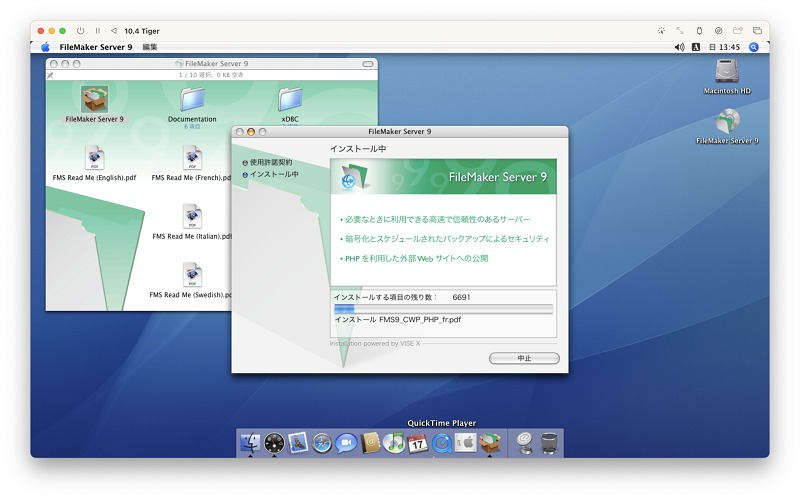Viewport: 800px width, 498px height.
Task: Open Address Book in the Dock
Action: pyautogui.click(x=370, y=443)
